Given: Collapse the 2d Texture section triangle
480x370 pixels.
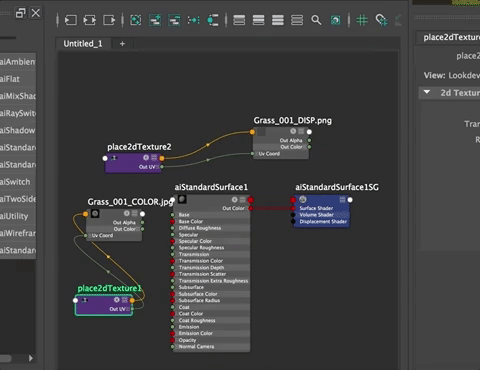Looking at the screenshot, I should 427,92.
